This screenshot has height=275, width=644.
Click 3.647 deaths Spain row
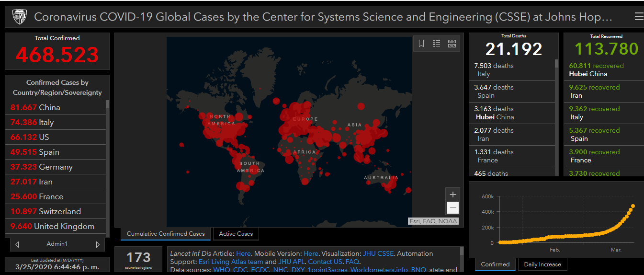click(x=512, y=92)
